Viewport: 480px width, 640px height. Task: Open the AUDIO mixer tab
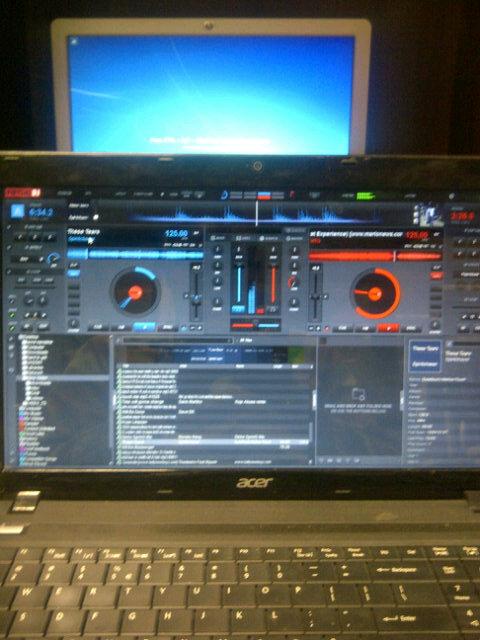pos(217,238)
